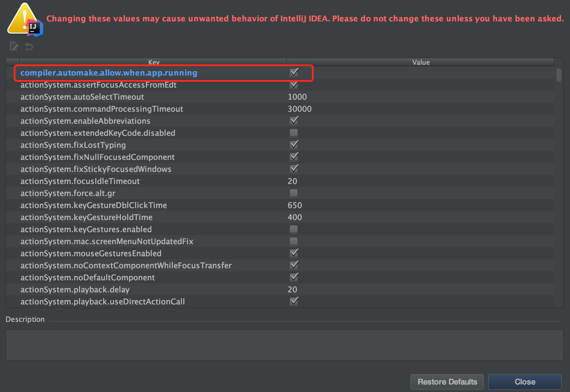The height and width of the screenshot is (392, 570).
Task: Uncheck actionSystem.fixLostTyping checkbox
Action: (294, 145)
